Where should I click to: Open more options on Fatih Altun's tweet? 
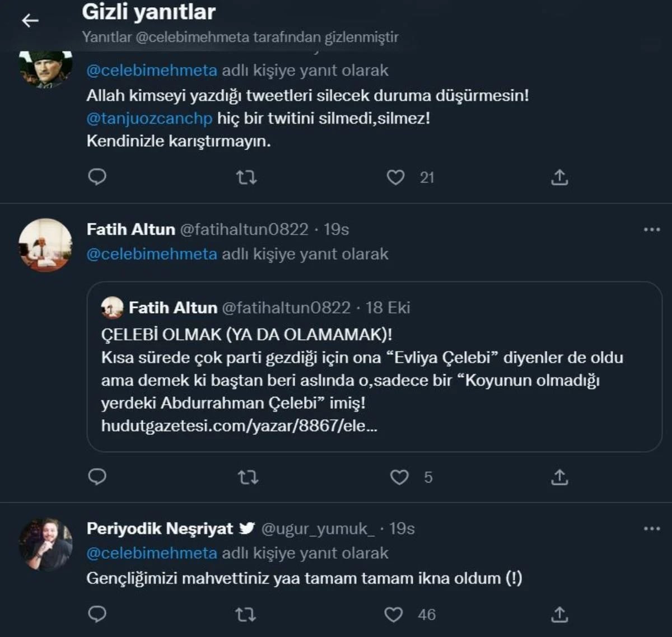tap(652, 229)
